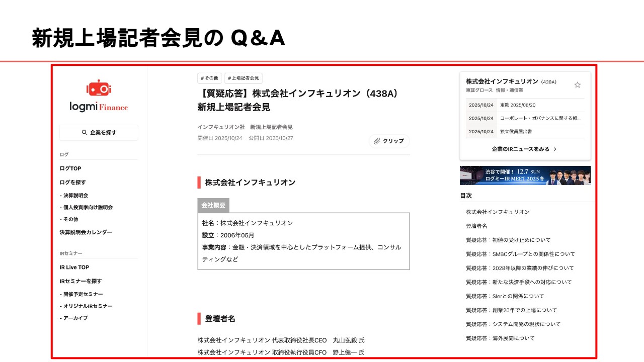The image size is (644, 362).
Task: Click the クリップ paperclip button
Action: [x=389, y=141]
